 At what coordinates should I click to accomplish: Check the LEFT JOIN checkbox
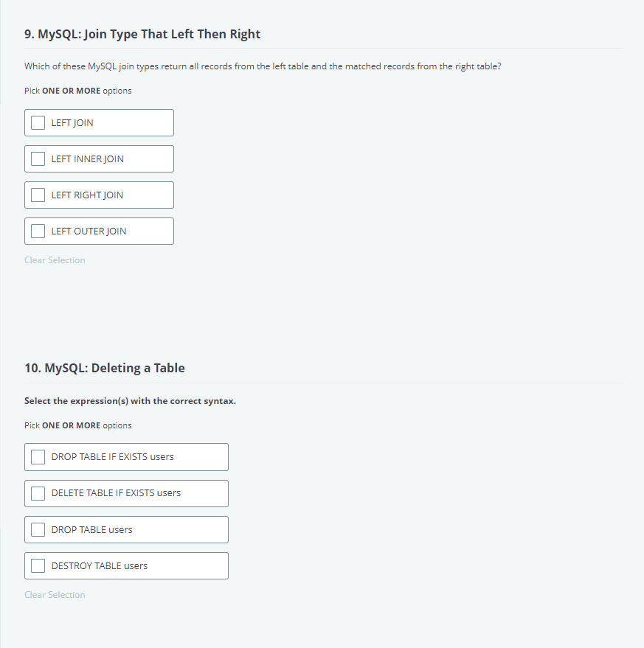tap(38, 122)
